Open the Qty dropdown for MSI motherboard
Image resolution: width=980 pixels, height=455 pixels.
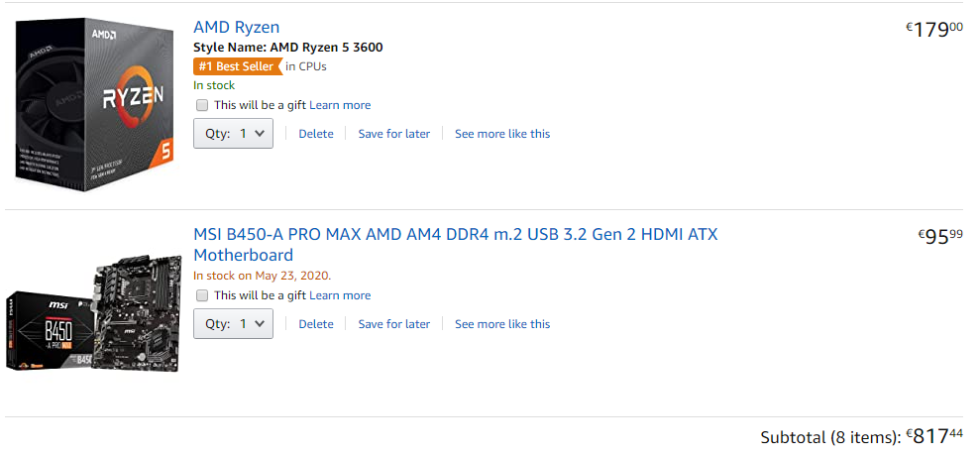point(233,324)
